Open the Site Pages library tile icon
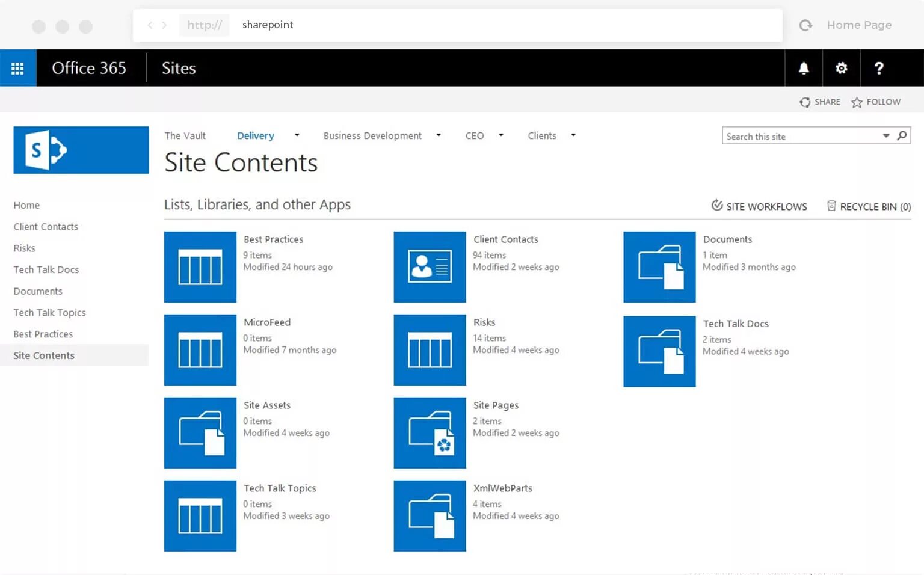This screenshot has height=575, width=924. click(x=430, y=432)
